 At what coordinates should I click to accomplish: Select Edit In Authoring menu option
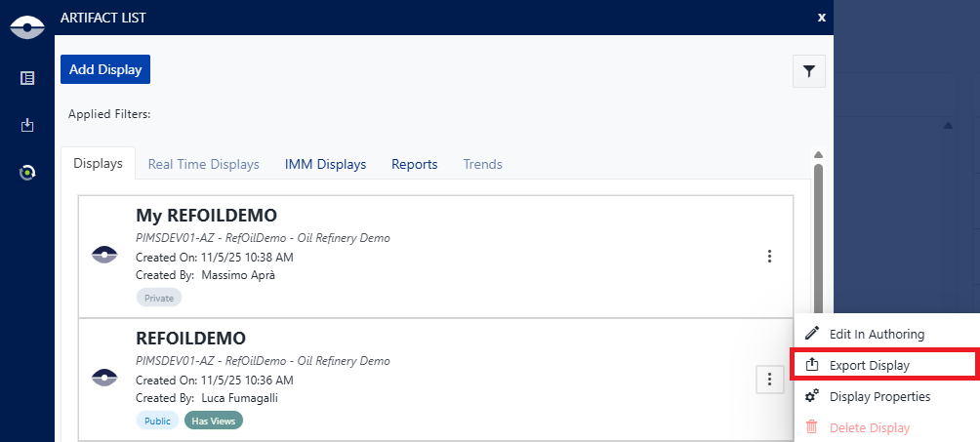tap(876, 334)
